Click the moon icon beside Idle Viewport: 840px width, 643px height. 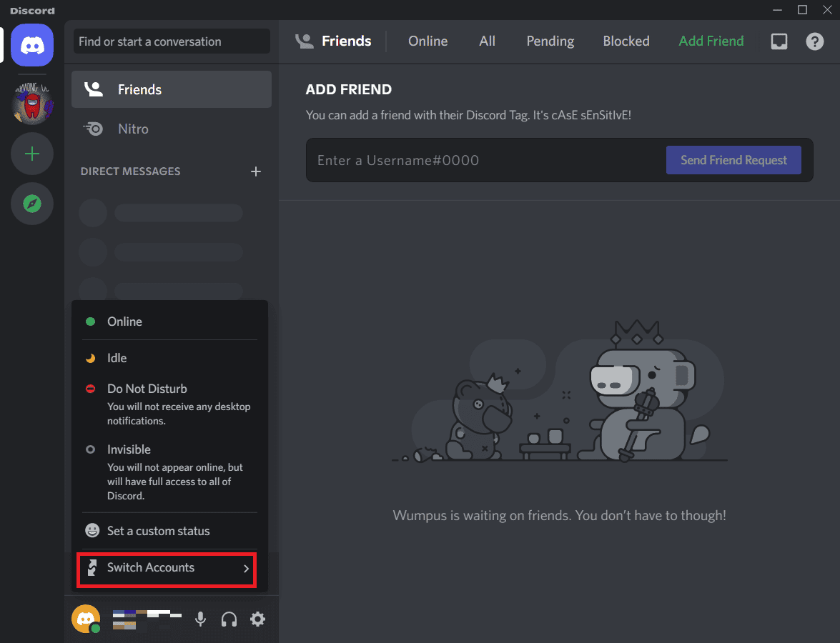(x=91, y=358)
